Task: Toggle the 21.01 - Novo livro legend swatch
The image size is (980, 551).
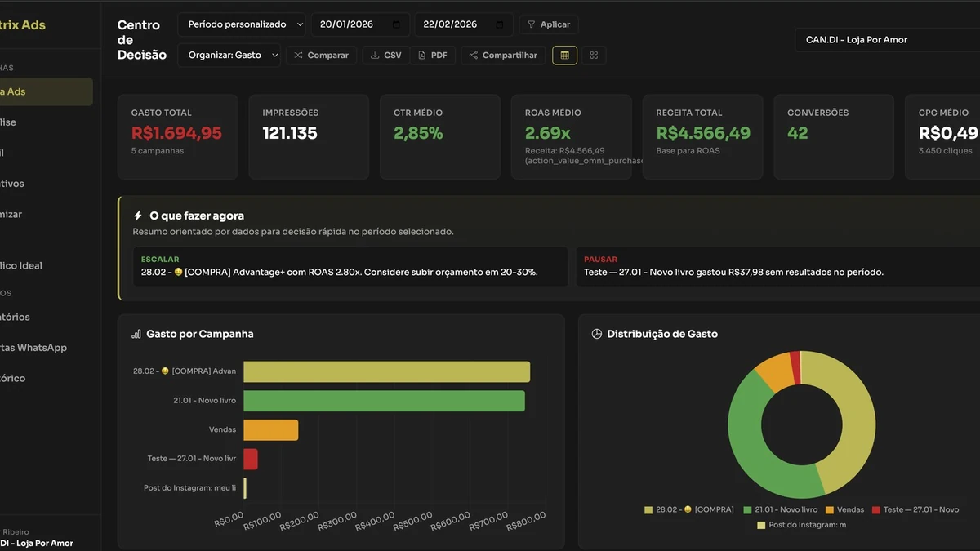Action: point(748,509)
